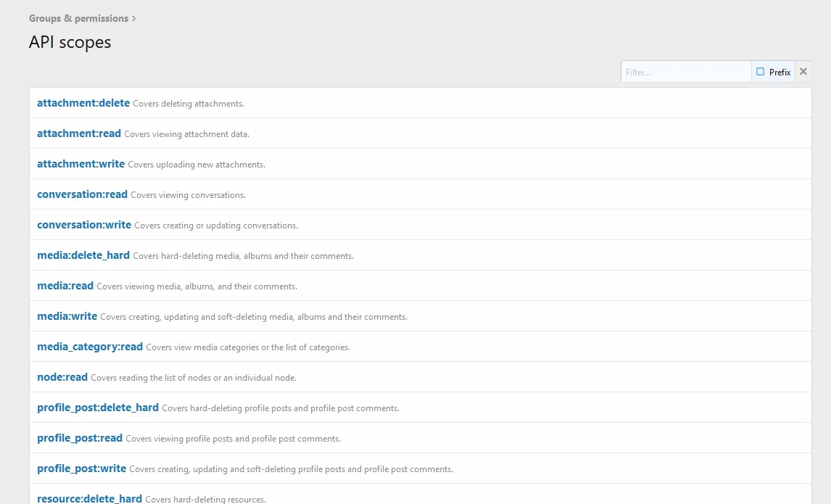
Task: Click the text "Covers viewing conversations."
Action: [x=188, y=195]
